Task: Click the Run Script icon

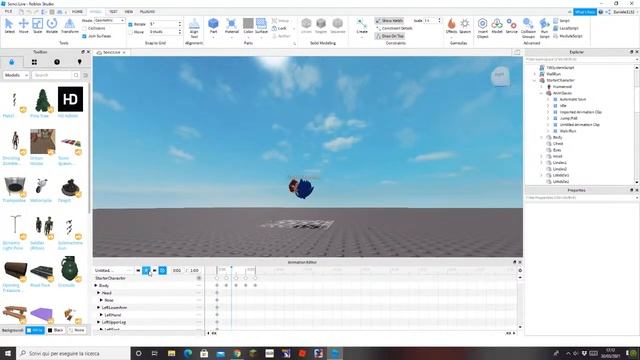Action: coord(544,28)
